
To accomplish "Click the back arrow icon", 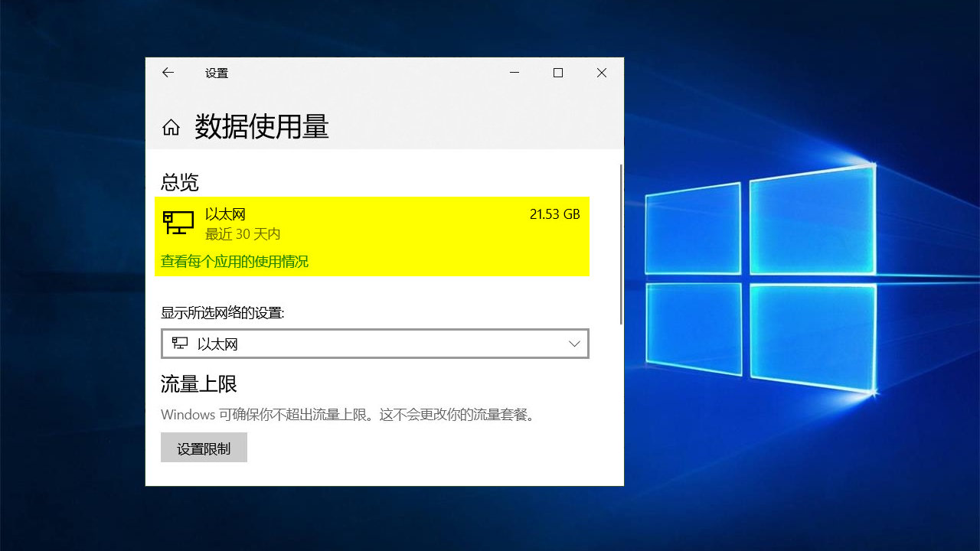I will point(168,73).
